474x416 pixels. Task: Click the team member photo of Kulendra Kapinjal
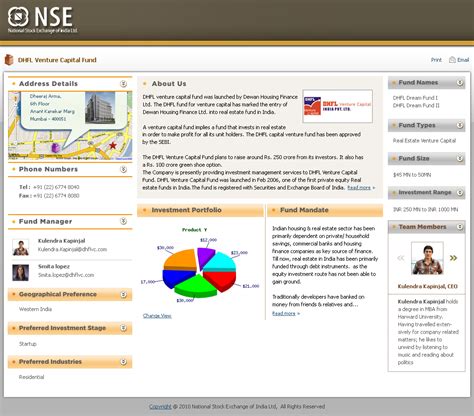tap(427, 259)
